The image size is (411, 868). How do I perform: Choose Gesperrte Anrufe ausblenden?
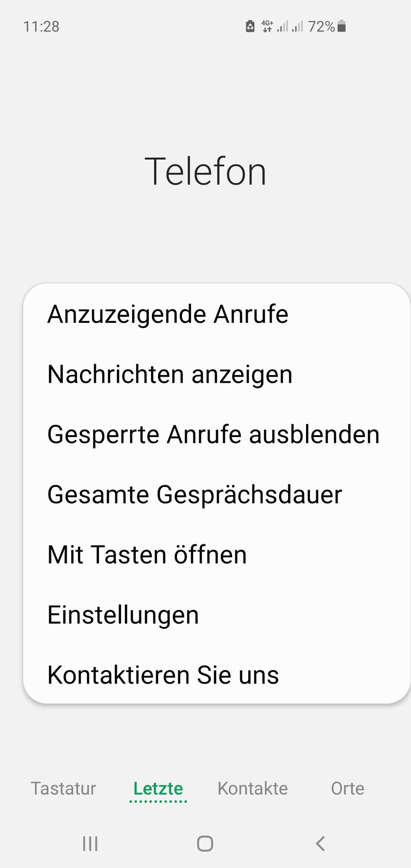point(217,434)
